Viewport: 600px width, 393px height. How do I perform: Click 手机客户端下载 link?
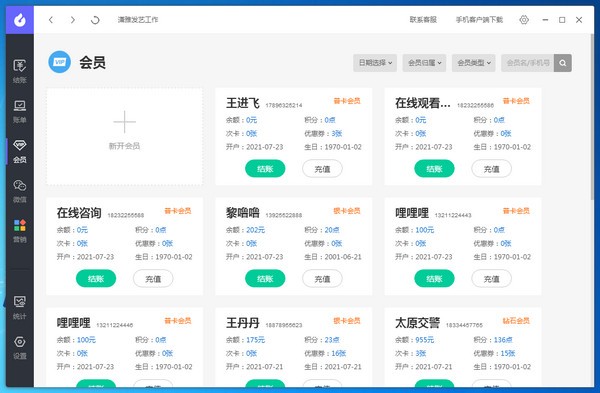point(479,20)
